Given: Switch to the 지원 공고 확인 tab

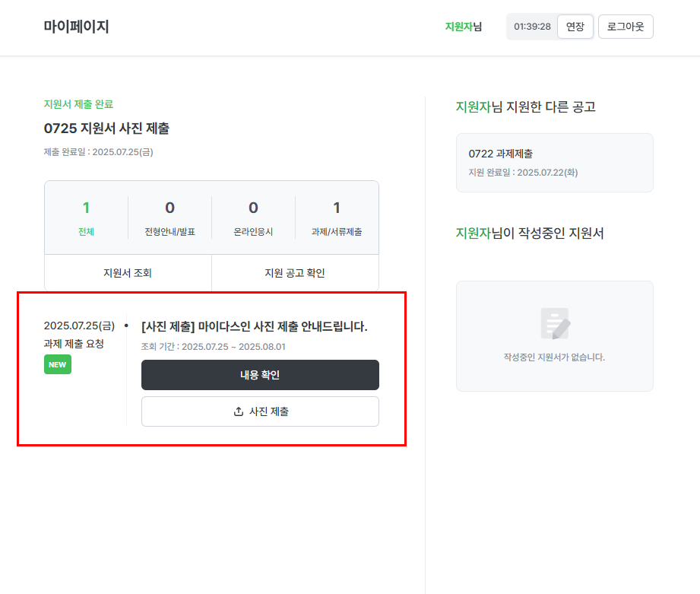Looking at the screenshot, I should click(294, 272).
